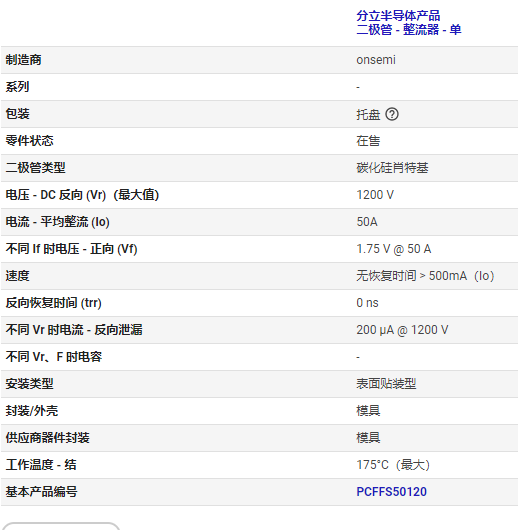Select the 制造商 row label
518x530 pixels.
point(23,60)
